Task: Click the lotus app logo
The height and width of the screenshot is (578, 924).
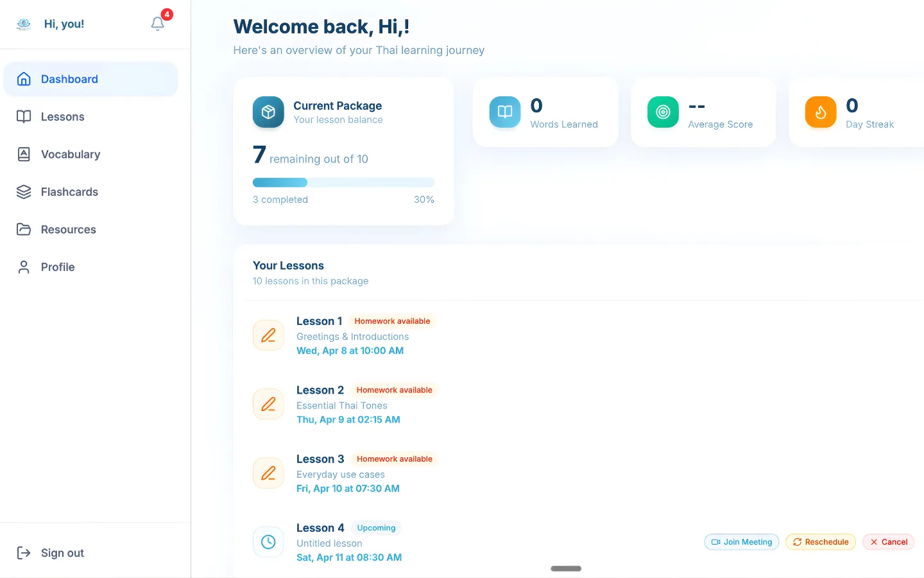Action: [24, 23]
